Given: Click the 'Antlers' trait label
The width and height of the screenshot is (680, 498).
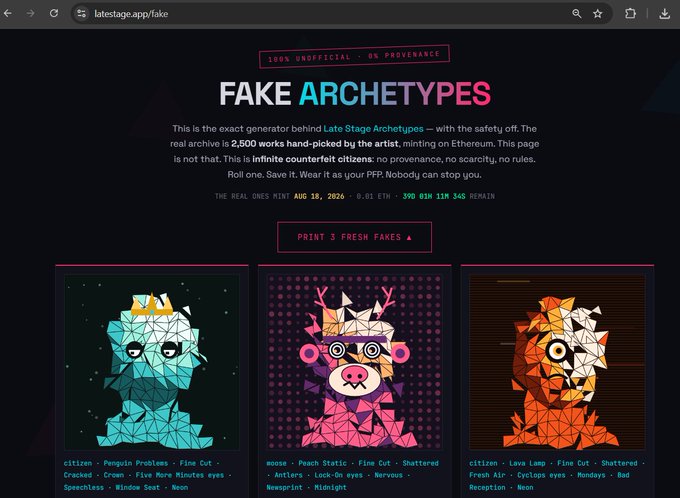Looking at the screenshot, I should pos(288,475).
